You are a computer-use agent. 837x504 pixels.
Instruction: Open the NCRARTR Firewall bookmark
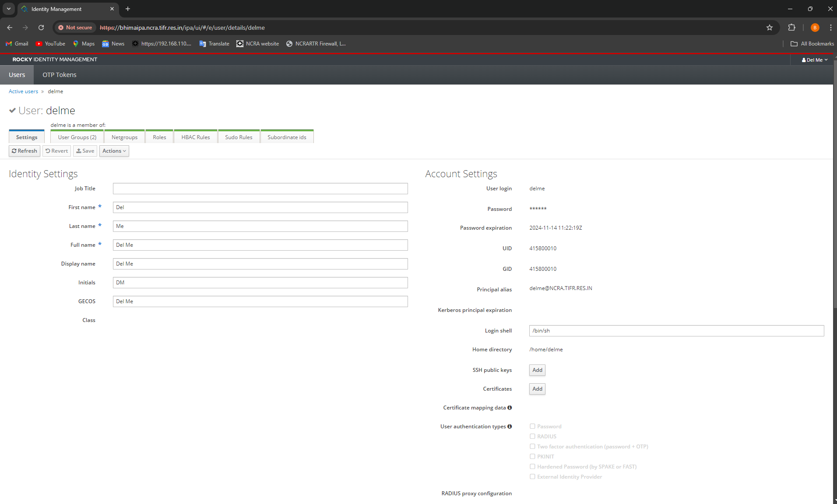click(x=316, y=44)
